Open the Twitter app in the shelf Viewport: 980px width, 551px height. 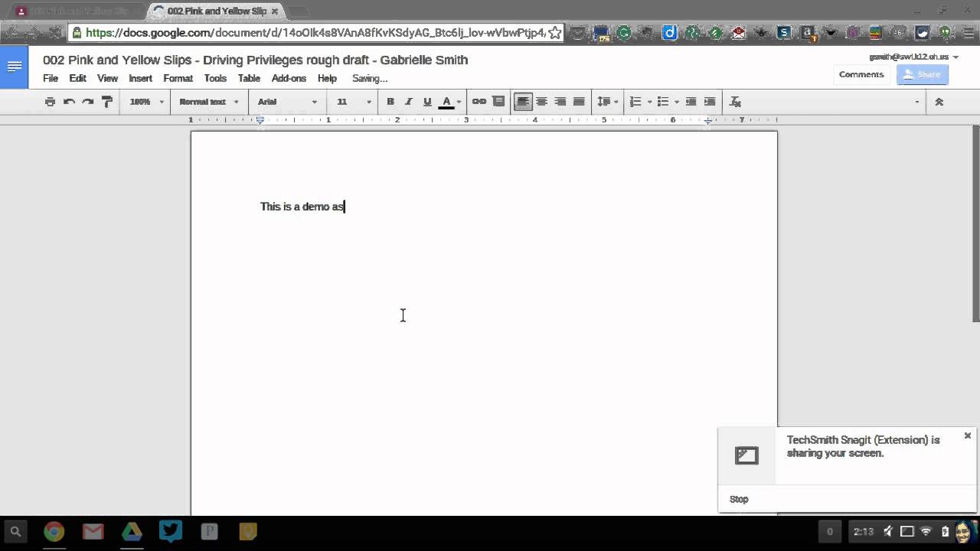pos(171,531)
